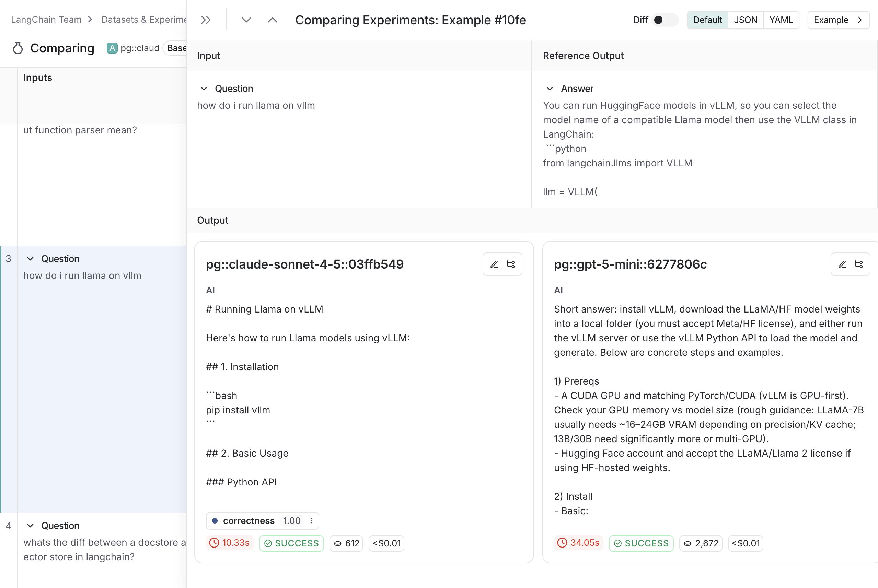Click the stopwatch icon next to Comparing
Viewport: 878px width, 588px height.
coord(17,48)
